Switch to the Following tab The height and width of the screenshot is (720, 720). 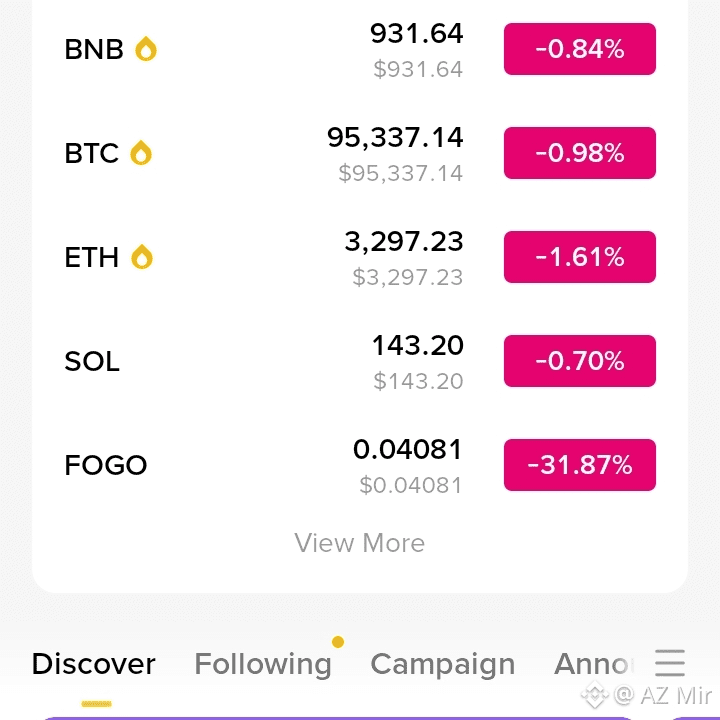(x=263, y=664)
